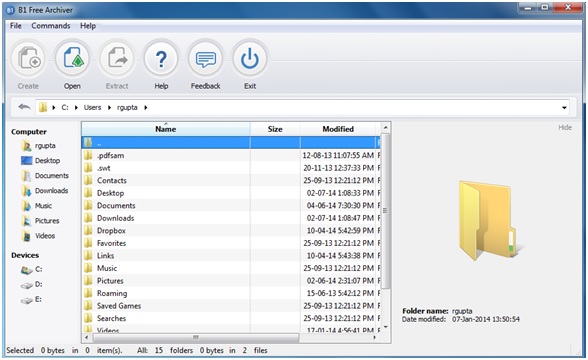
Task: Select the .swt folder
Action: [x=231, y=168]
